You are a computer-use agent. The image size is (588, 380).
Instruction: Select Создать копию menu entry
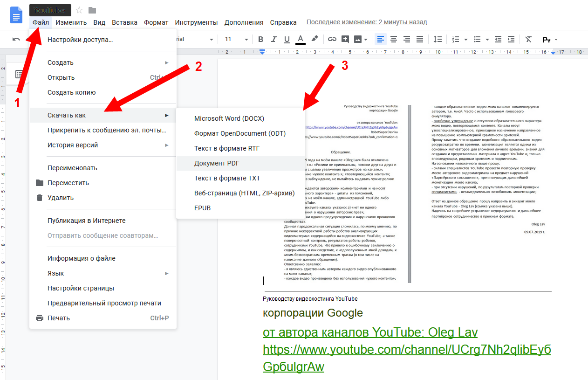[103, 92]
